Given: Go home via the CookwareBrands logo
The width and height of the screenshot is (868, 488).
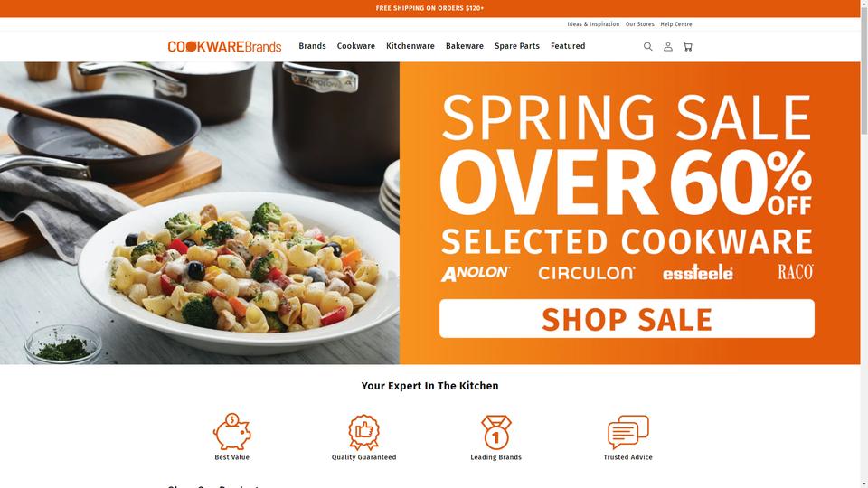Looking at the screenshot, I should (225, 46).
